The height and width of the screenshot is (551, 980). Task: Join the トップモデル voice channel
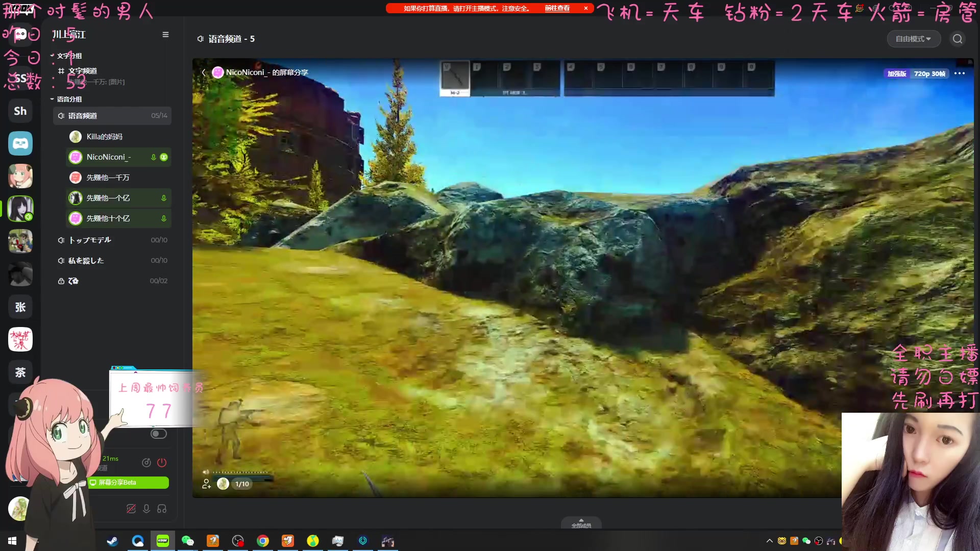point(112,240)
